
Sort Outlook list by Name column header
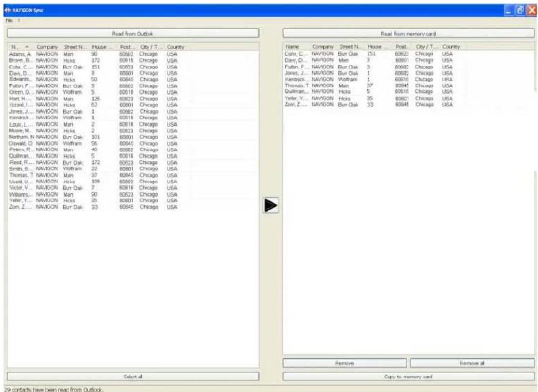point(20,47)
